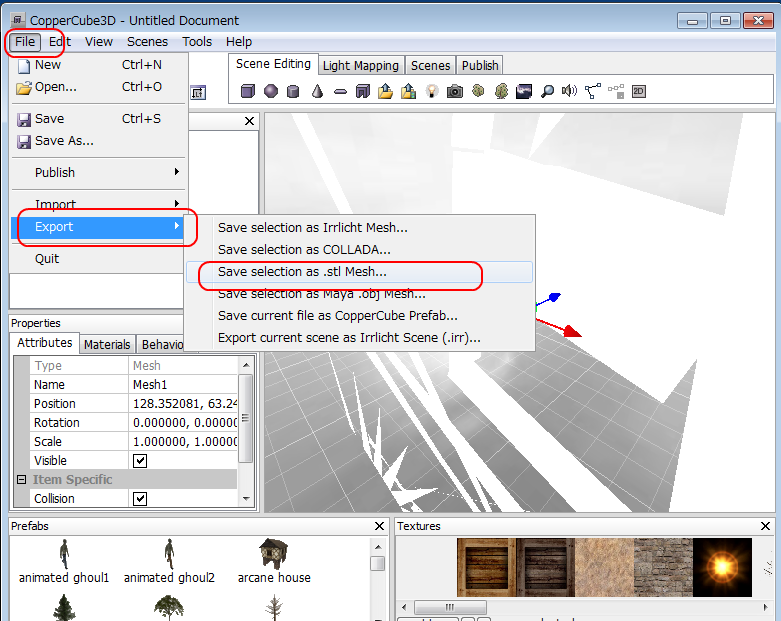Switch to Light Mapping tab
This screenshot has height=621, width=781.
(x=361, y=66)
